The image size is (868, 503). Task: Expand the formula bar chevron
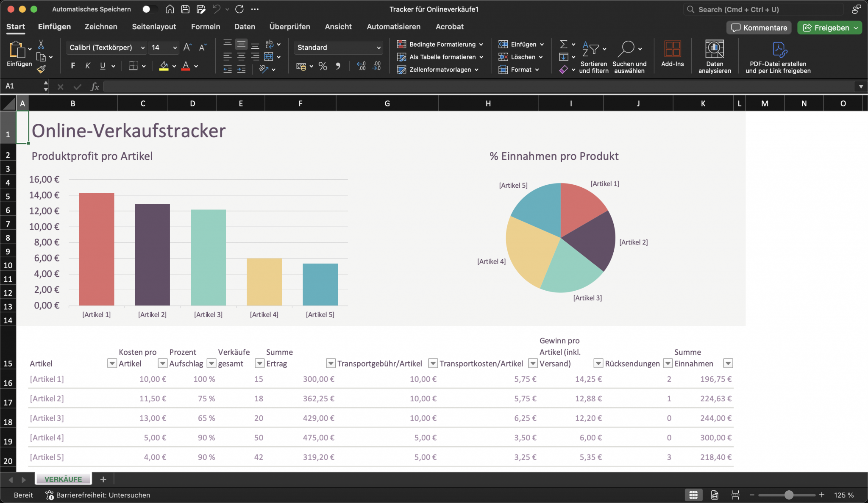point(861,86)
